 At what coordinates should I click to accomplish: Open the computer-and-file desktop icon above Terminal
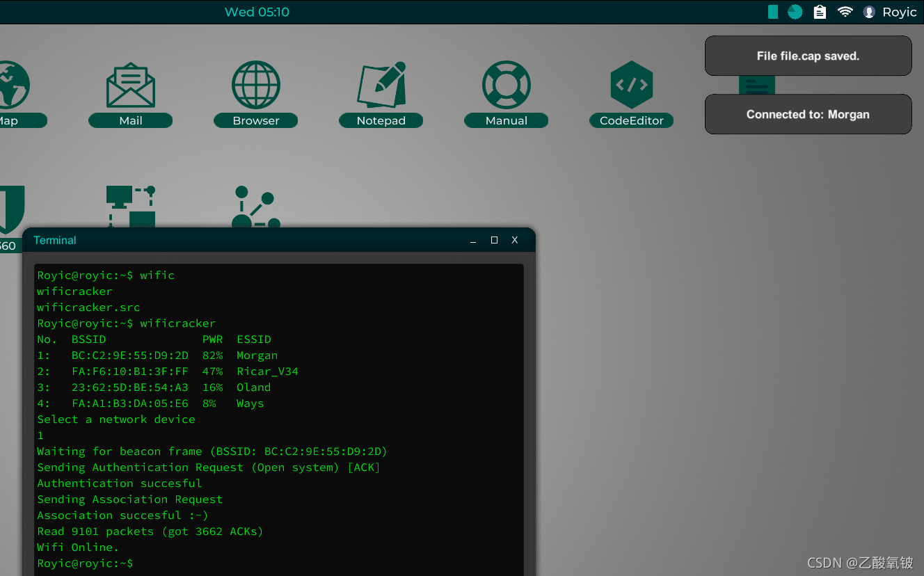[x=131, y=206]
